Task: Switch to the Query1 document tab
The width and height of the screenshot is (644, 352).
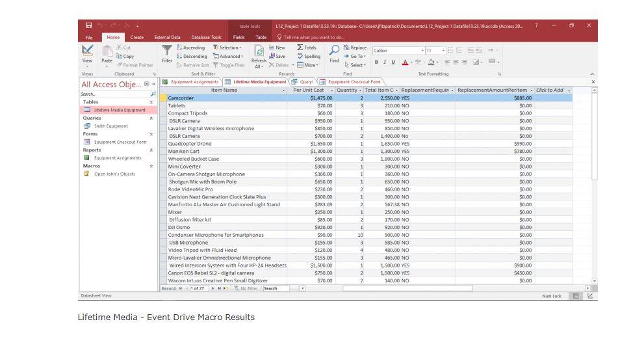Action: pos(303,82)
